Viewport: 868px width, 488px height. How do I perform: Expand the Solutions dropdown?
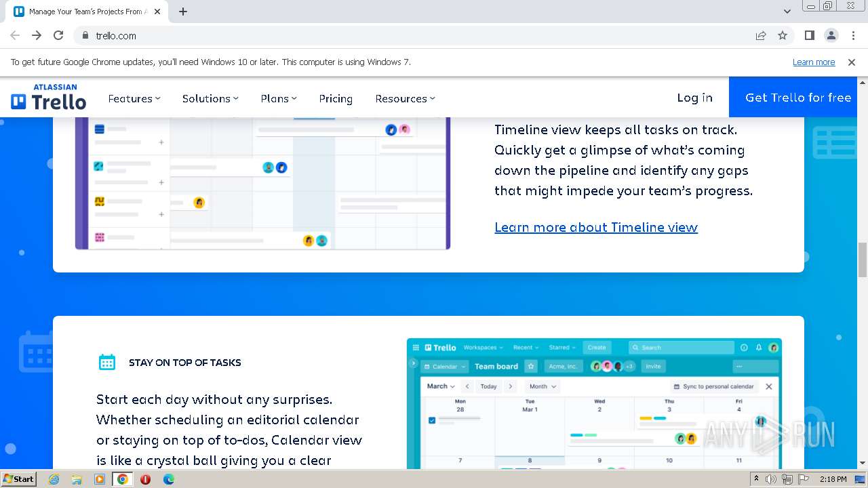210,98
